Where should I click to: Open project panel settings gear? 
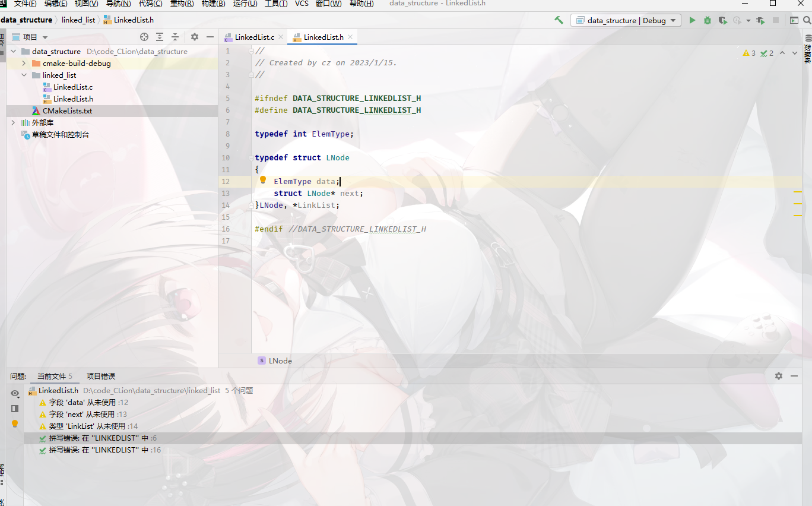tap(195, 37)
